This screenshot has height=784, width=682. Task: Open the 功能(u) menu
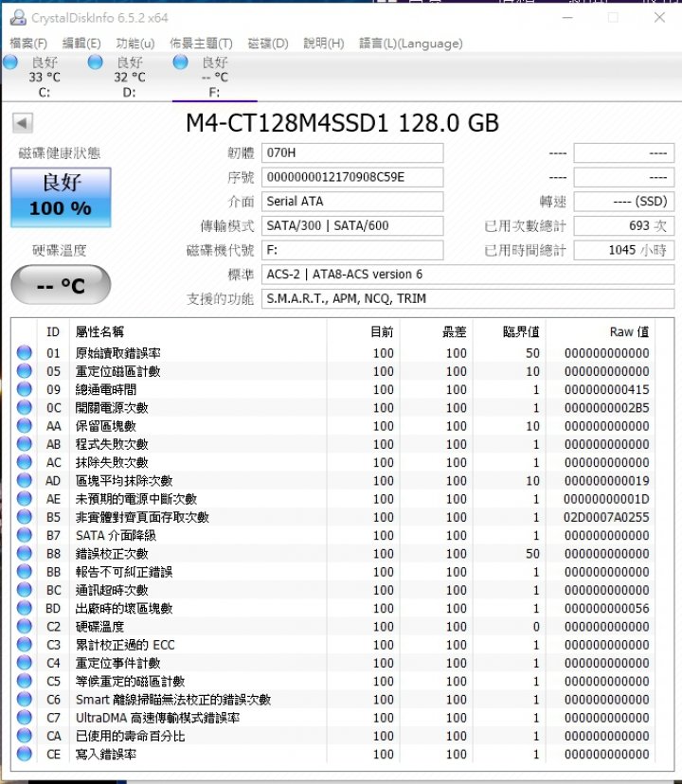(135, 44)
